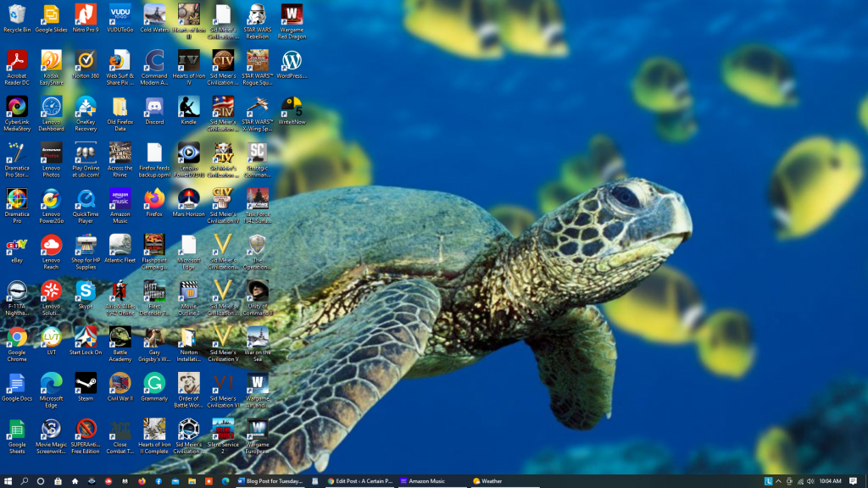The height and width of the screenshot is (488, 868).
Task: Open the notification Action Center
Action: pos(853,481)
